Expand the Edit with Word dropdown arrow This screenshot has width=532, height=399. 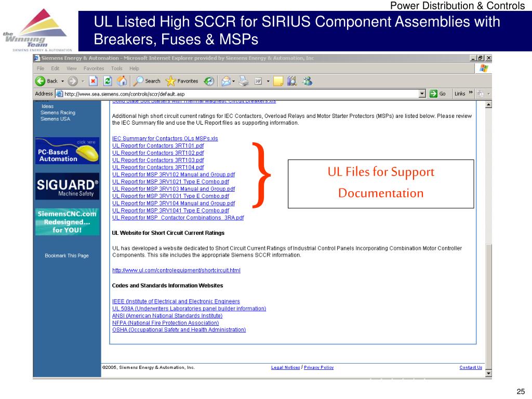point(268,81)
